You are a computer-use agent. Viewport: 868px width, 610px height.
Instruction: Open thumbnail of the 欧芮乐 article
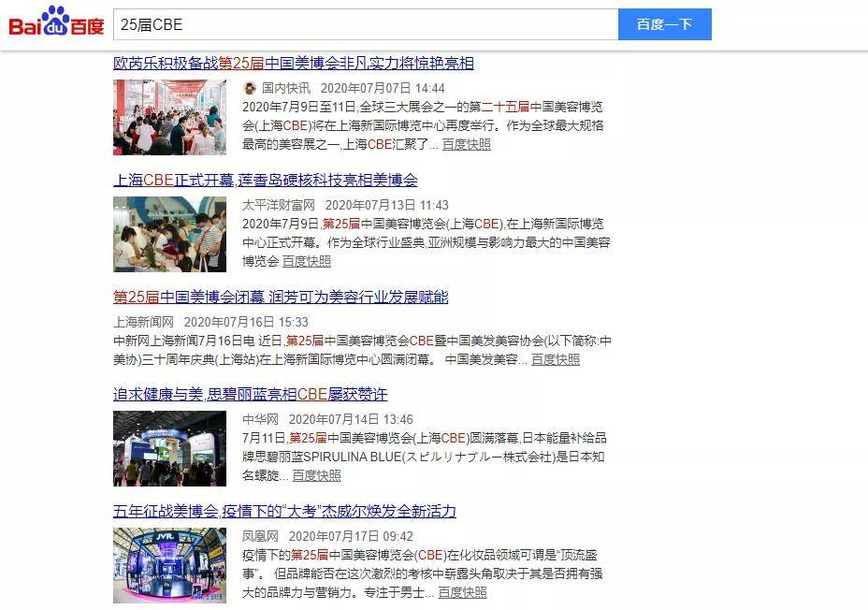[x=169, y=117]
